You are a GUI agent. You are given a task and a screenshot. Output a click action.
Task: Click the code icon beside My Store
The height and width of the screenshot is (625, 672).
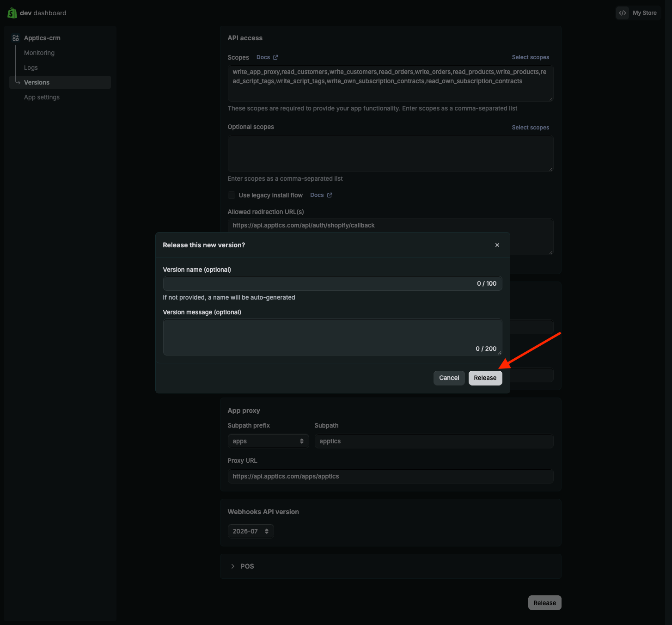(x=623, y=13)
